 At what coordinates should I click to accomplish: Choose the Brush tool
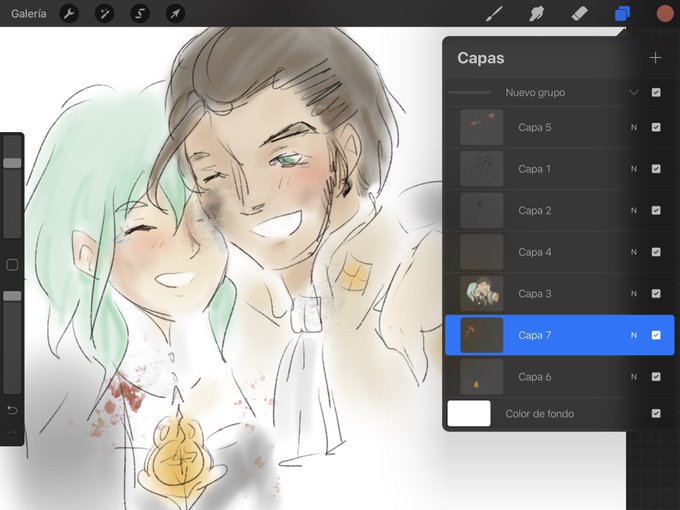click(494, 14)
